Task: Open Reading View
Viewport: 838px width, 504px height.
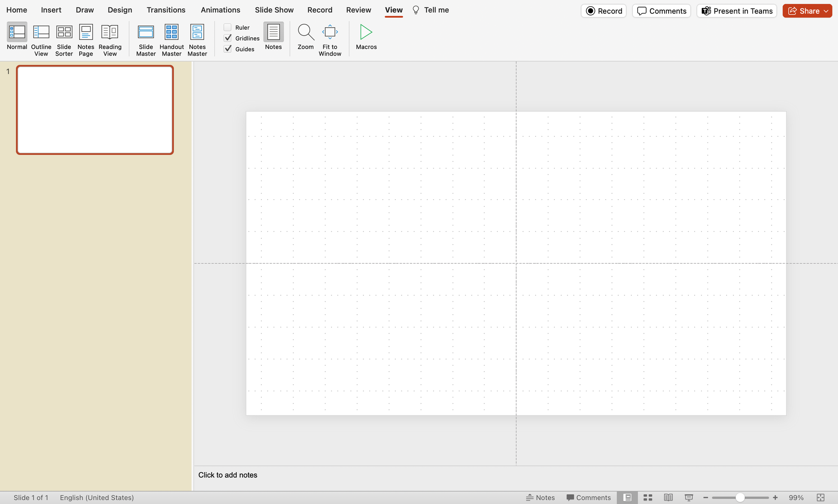Action: [110, 39]
